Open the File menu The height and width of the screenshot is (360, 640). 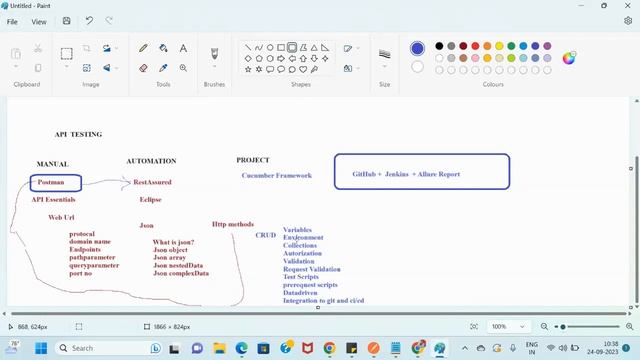point(12,22)
